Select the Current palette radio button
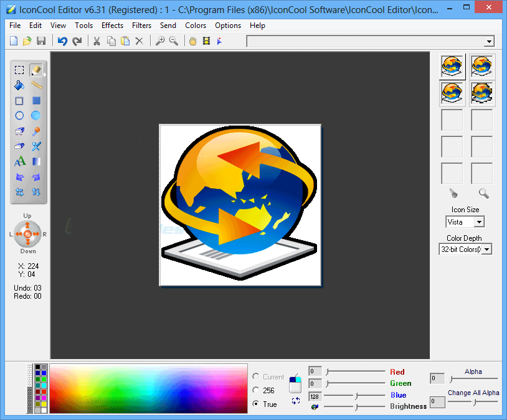The height and width of the screenshot is (420, 507). pos(257,376)
